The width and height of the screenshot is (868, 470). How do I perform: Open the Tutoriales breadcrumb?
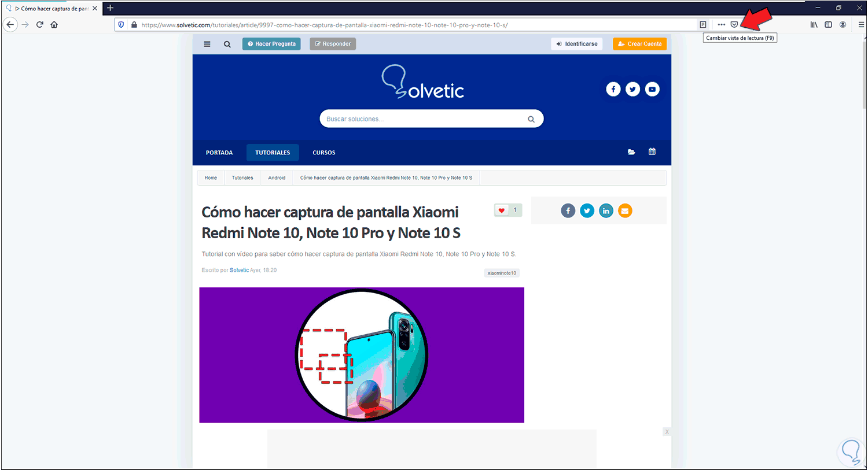(x=242, y=178)
